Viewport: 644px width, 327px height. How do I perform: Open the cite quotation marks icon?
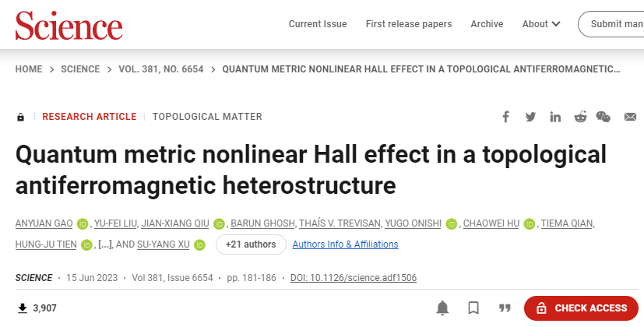505,308
